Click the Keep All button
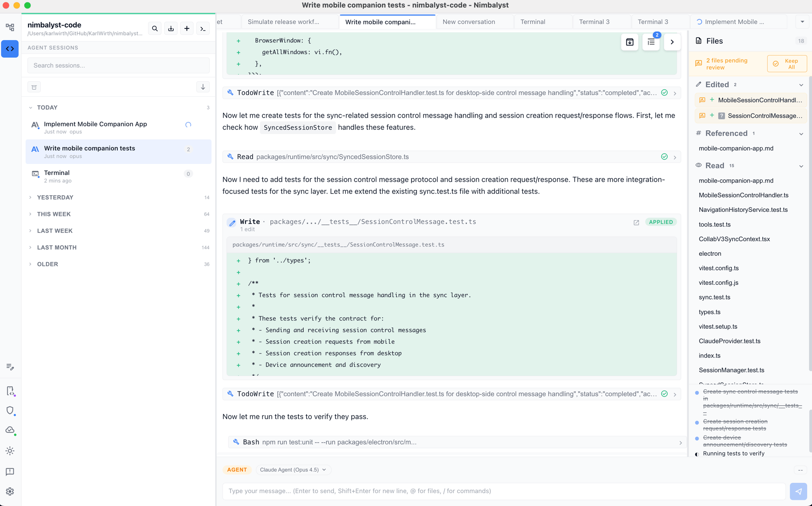This screenshot has width=812, height=506. point(786,64)
